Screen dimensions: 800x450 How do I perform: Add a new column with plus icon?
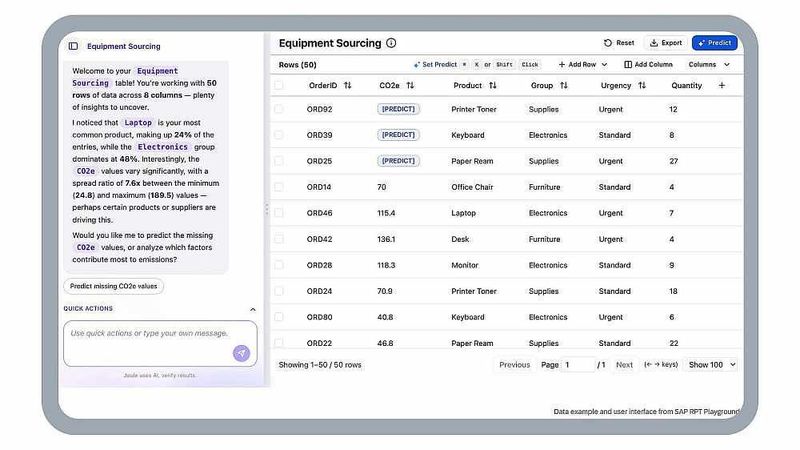click(x=721, y=86)
